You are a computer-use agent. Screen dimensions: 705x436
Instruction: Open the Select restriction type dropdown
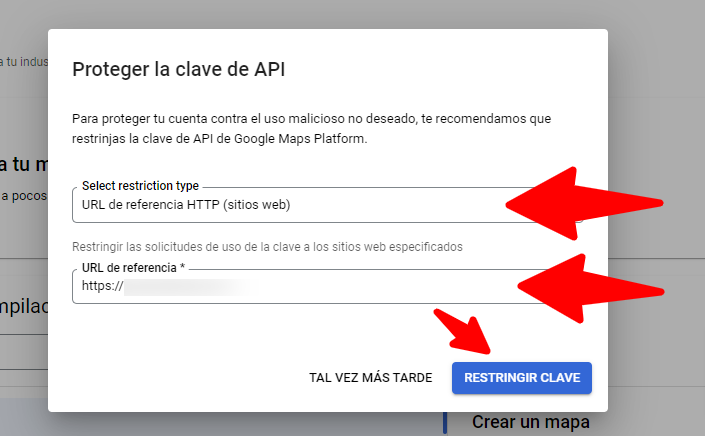point(290,205)
